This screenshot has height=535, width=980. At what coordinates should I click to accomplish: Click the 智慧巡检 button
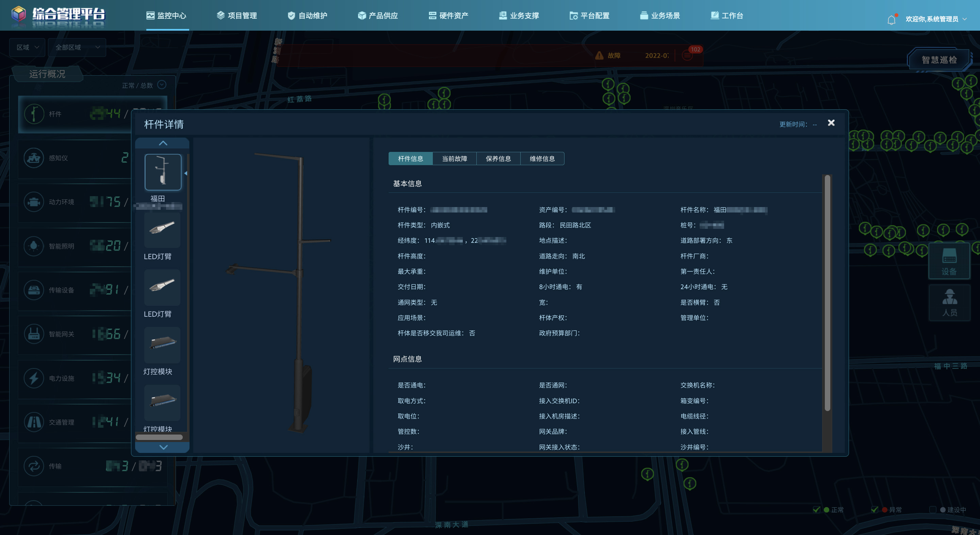pos(939,60)
